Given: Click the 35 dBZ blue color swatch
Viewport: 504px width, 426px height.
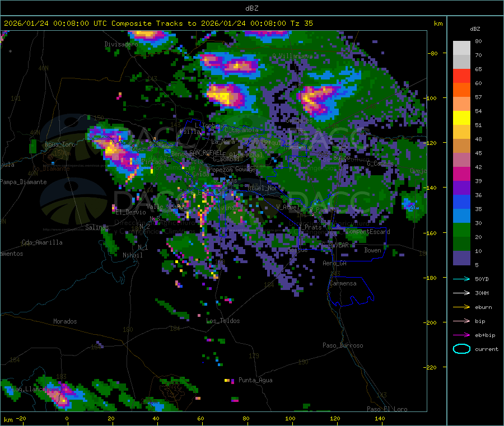Looking at the screenshot, I should (x=461, y=202).
